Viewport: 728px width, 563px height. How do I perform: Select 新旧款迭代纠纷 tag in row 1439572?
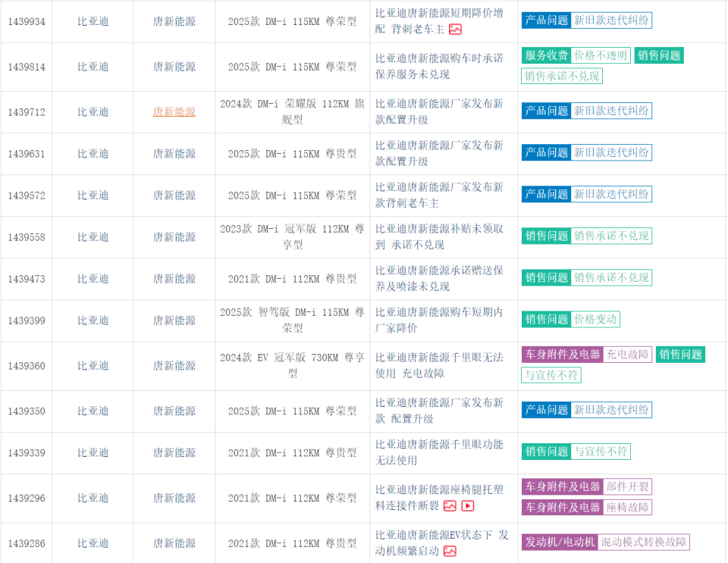tap(611, 194)
